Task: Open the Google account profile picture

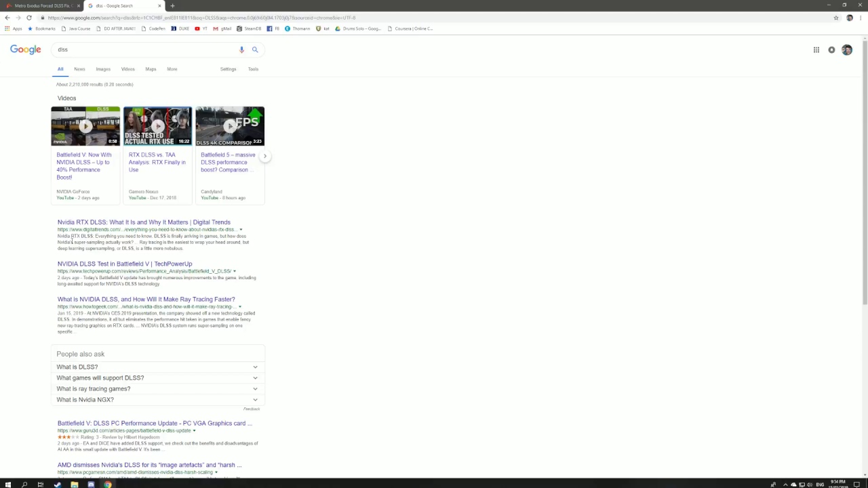Action: point(847,49)
